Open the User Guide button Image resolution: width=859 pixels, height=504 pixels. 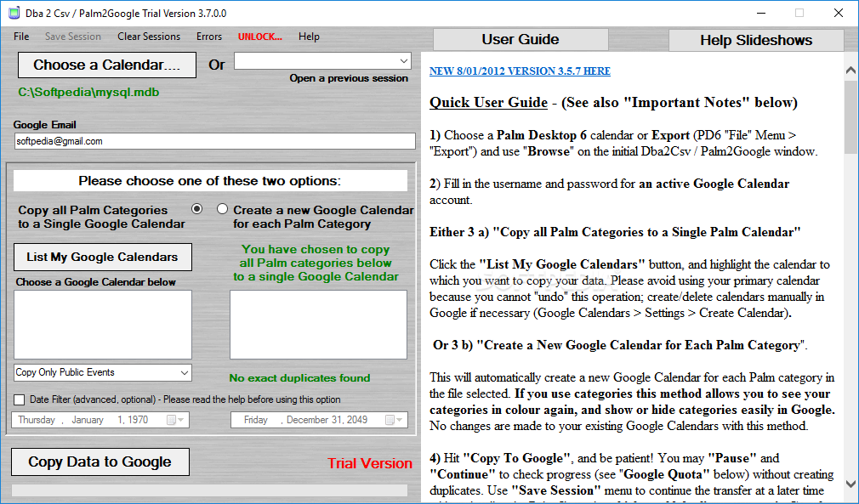(521, 39)
